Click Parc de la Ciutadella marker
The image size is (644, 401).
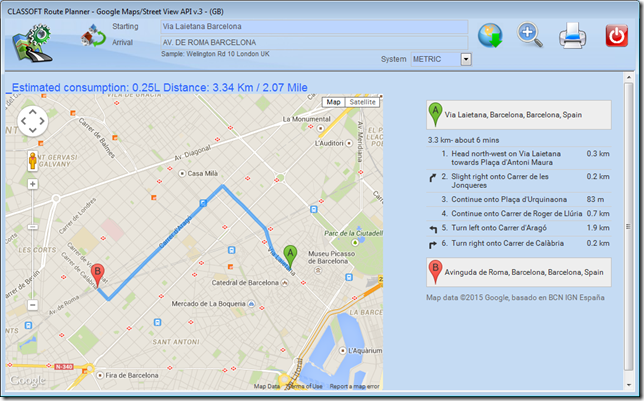355,243
